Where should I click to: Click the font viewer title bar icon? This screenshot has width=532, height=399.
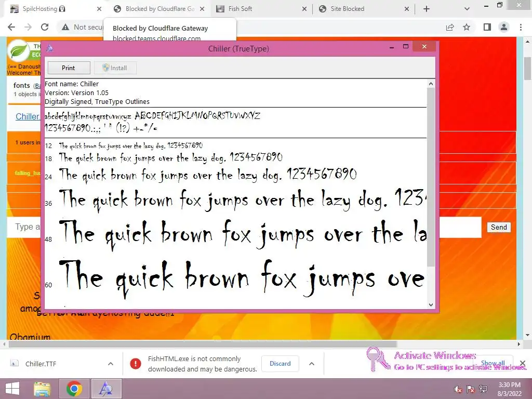[x=49, y=48]
